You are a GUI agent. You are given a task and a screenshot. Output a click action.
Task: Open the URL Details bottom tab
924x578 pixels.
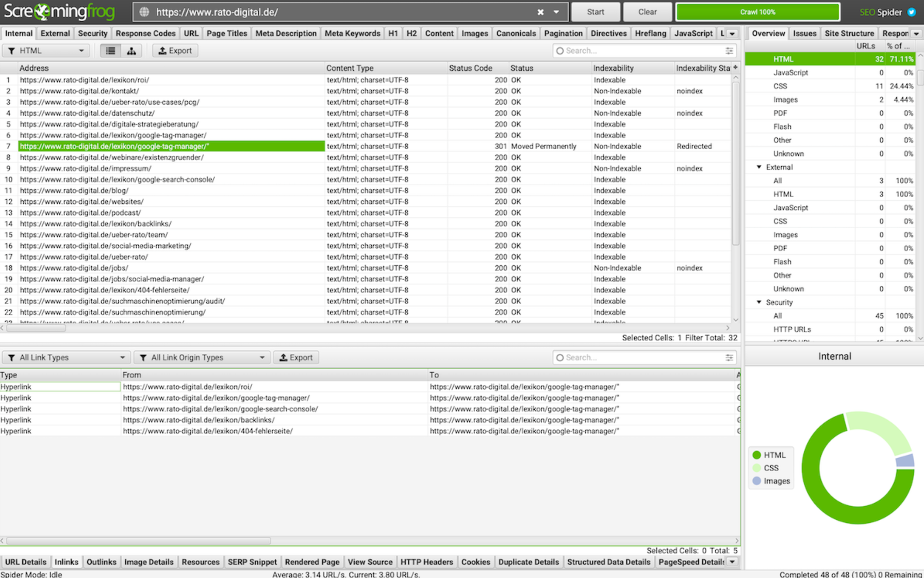[x=26, y=562]
